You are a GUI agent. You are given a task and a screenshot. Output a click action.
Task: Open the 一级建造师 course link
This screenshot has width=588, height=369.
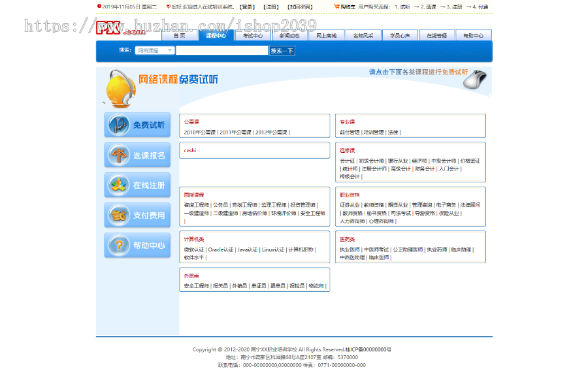[x=196, y=214]
